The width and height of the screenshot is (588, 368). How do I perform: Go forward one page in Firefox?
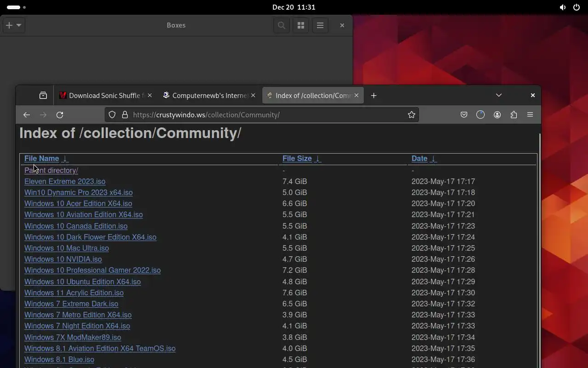43,115
